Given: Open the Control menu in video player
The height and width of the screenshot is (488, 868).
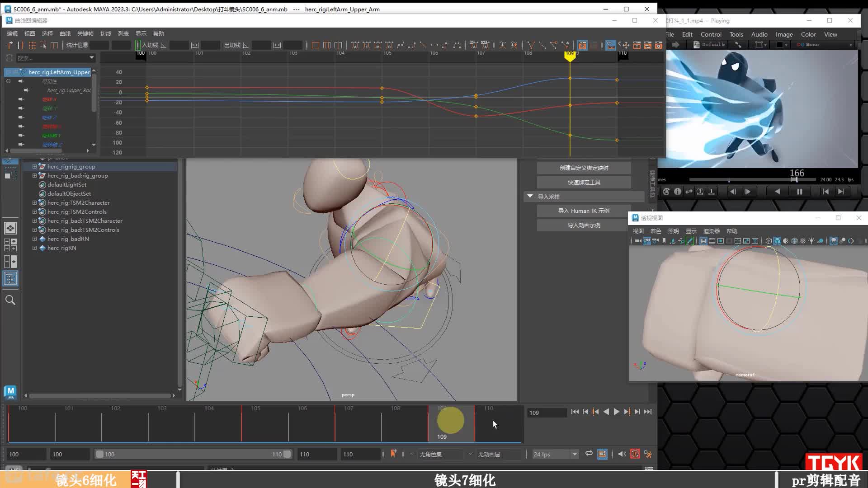Looking at the screenshot, I should click(711, 34).
